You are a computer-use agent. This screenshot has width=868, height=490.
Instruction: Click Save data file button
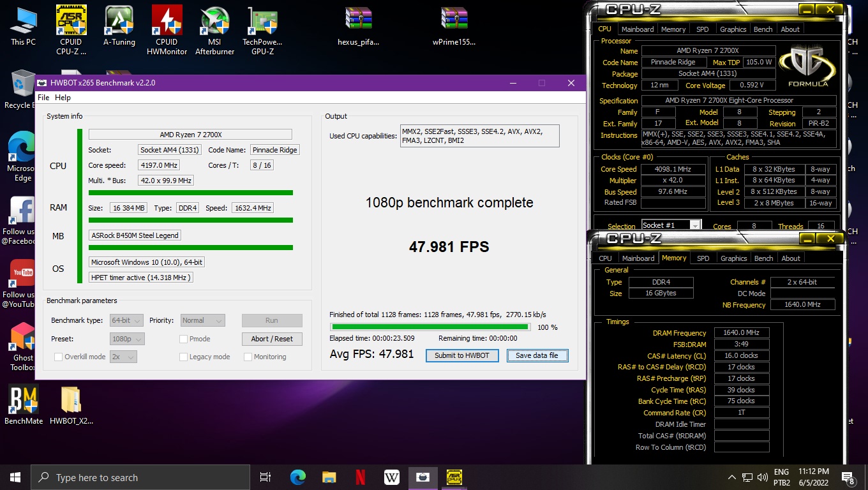pos(537,355)
